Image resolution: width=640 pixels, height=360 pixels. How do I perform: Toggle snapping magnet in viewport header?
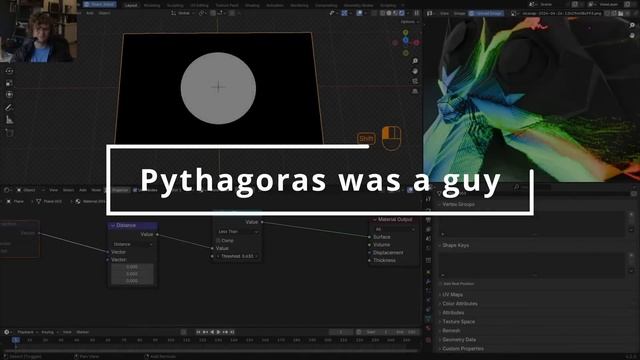pyautogui.click(x=213, y=13)
